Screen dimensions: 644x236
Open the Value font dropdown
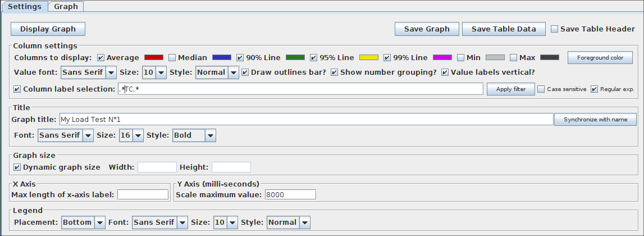88,72
